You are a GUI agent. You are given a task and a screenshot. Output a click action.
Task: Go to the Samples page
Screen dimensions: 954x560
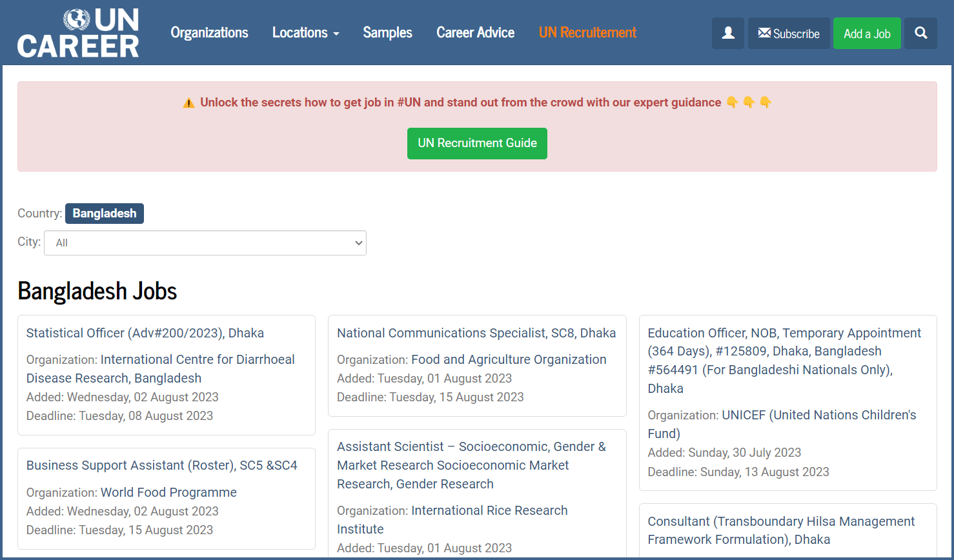pos(387,32)
